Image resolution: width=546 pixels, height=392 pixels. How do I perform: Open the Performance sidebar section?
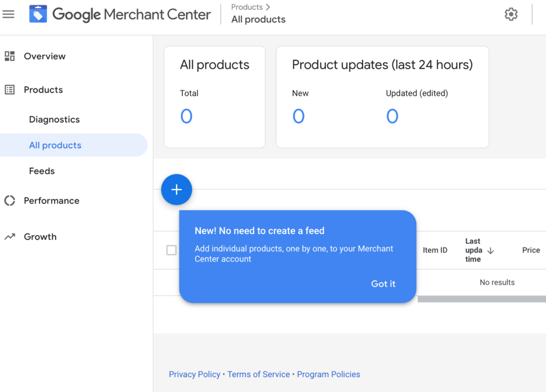coord(52,201)
